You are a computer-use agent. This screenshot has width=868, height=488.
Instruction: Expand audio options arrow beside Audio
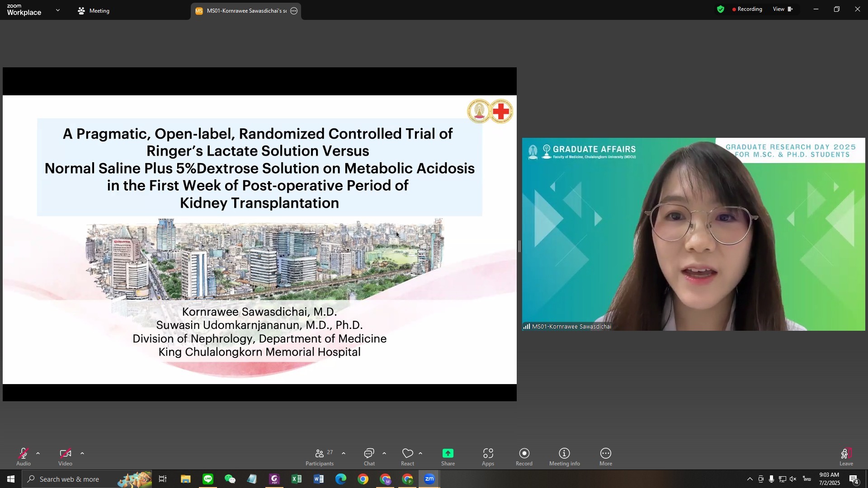38,453
